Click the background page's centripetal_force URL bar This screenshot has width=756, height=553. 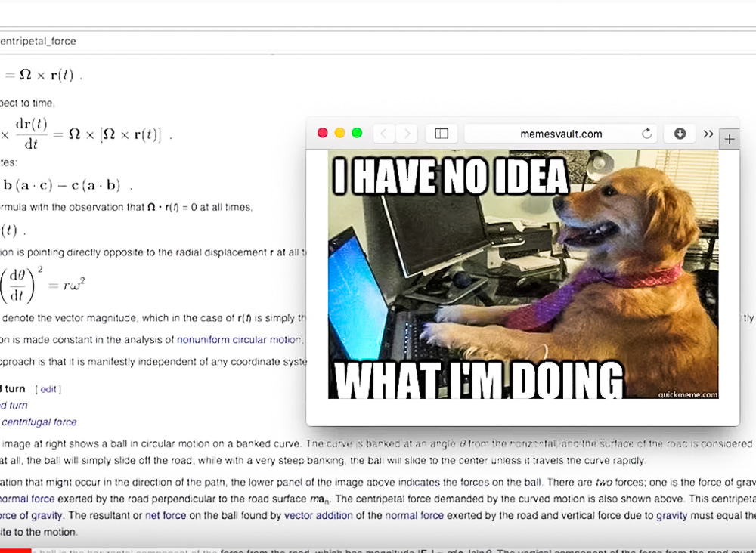(227, 41)
